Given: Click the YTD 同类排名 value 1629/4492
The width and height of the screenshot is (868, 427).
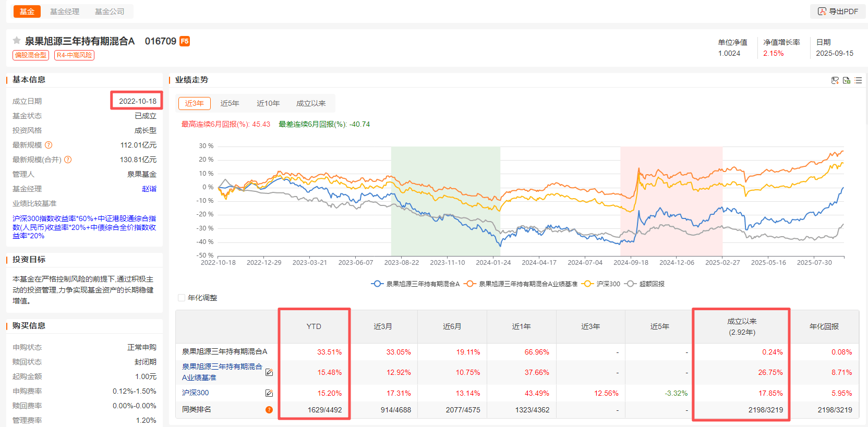Looking at the screenshot, I should tap(324, 410).
